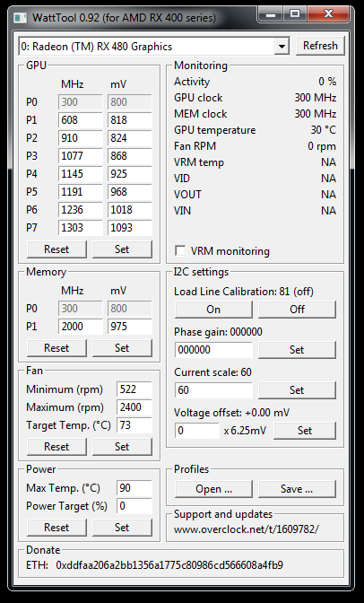Turn Load Line Calibration On
364x603 pixels.
tap(213, 310)
